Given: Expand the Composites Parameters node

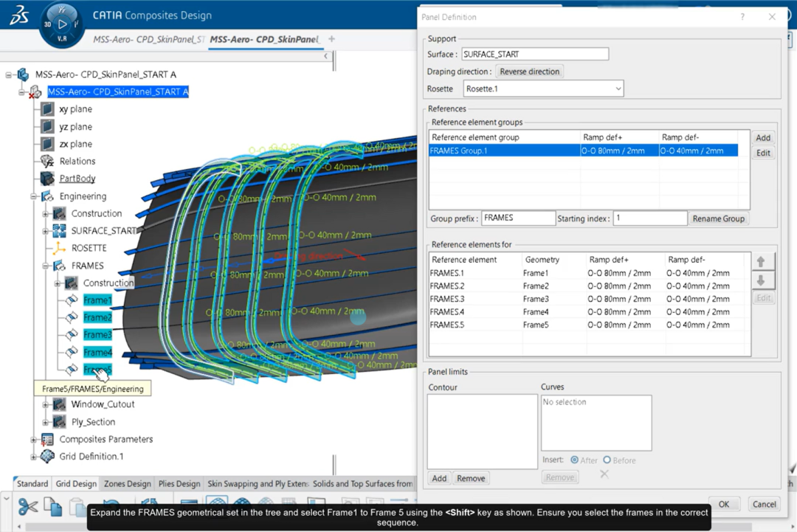Looking at the screenshot, I should pos(33,440).
